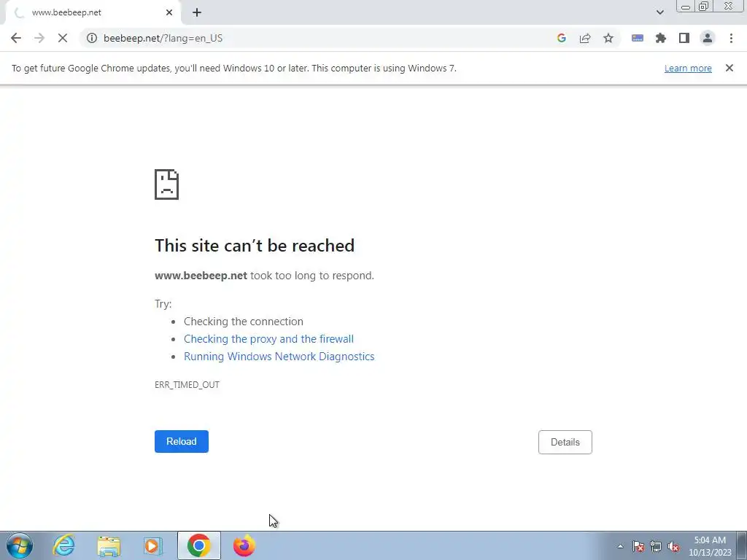This screenshot has height=560, width=747.
Task: Go back using the browser back arrow
Action: (x=16, y=38)
